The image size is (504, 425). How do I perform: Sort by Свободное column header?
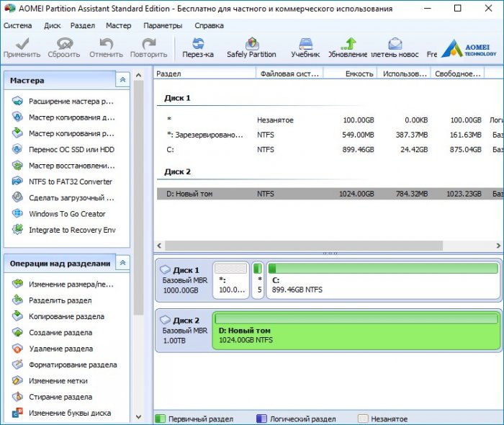coord(457,73)
